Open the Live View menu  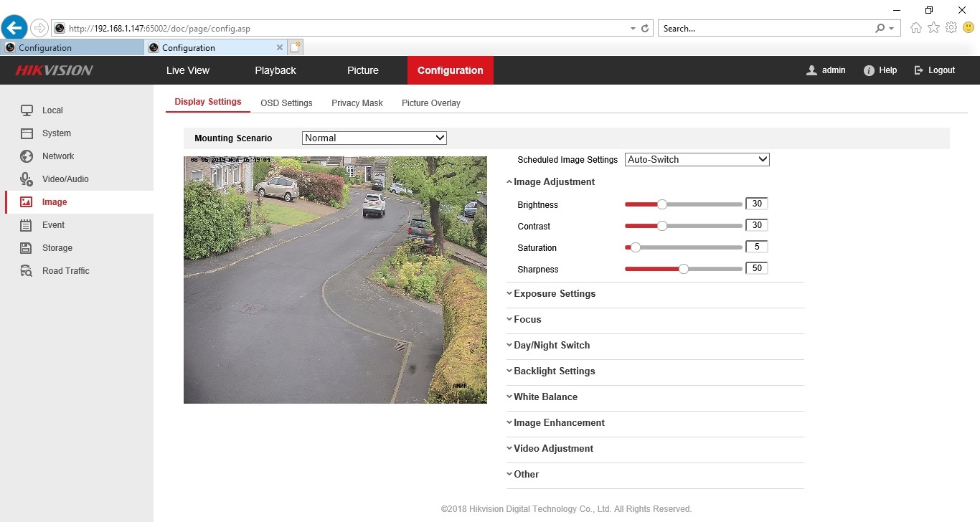tap(187, 70)
